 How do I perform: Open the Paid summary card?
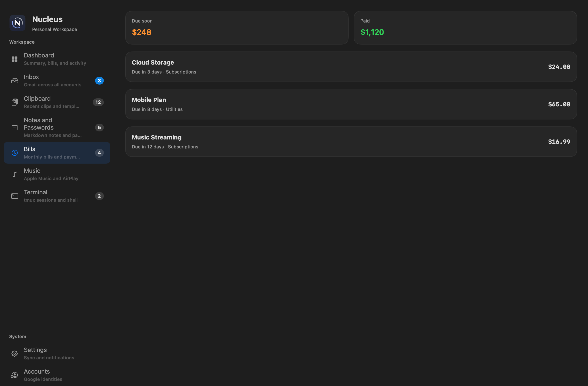465,28
